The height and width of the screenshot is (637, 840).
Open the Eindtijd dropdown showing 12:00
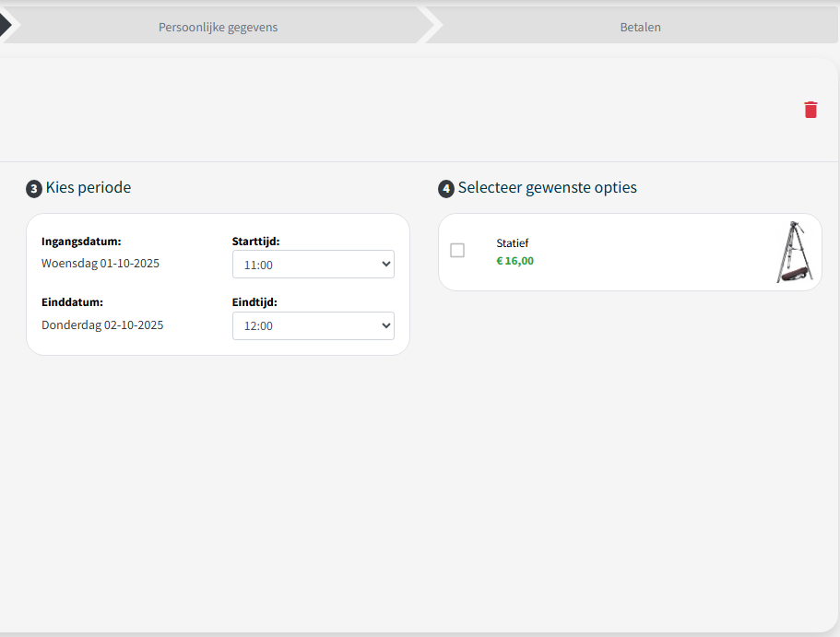coord(313,325)
